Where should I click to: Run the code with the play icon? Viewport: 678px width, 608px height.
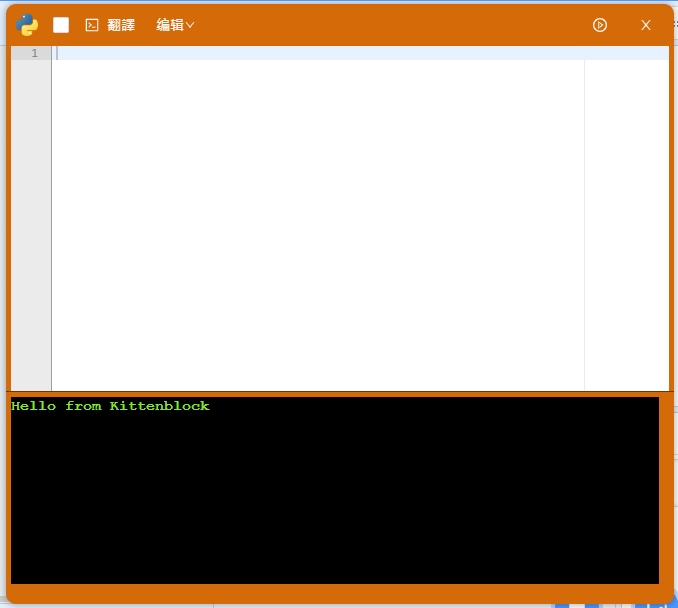600,25
